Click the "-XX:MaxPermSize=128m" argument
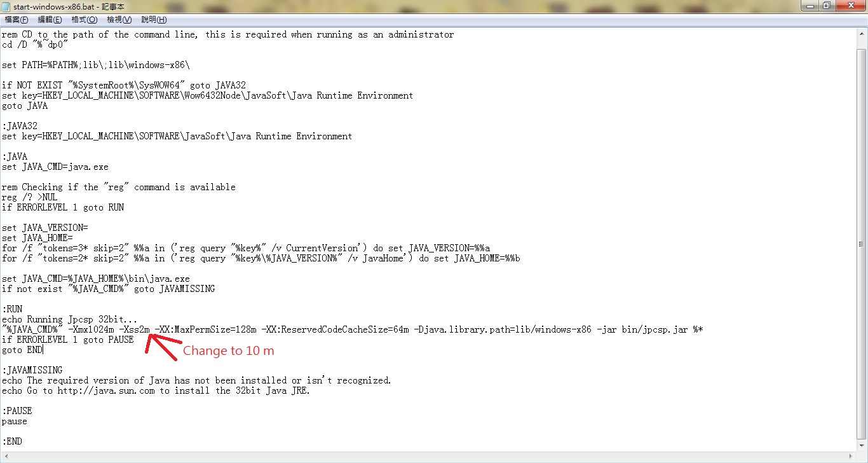 pyautogui.click(x=205, y=329)
